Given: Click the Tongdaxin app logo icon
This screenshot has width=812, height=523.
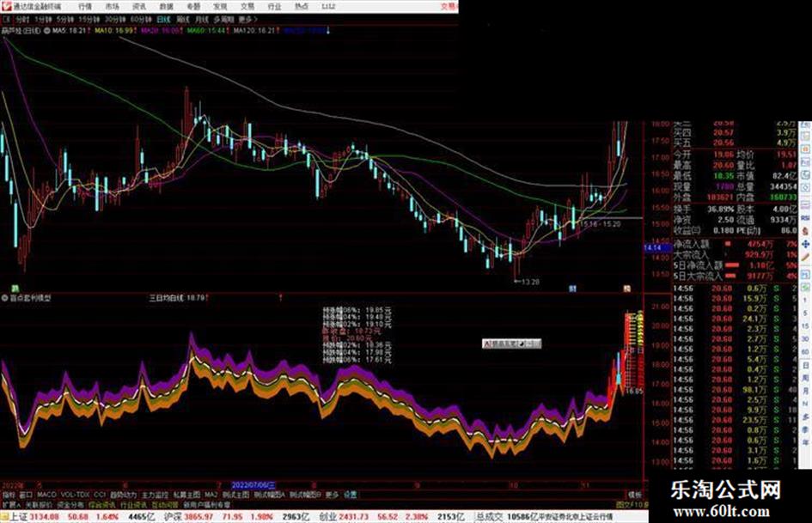Looking at the screenshot, I should click(x=6, y=6).
